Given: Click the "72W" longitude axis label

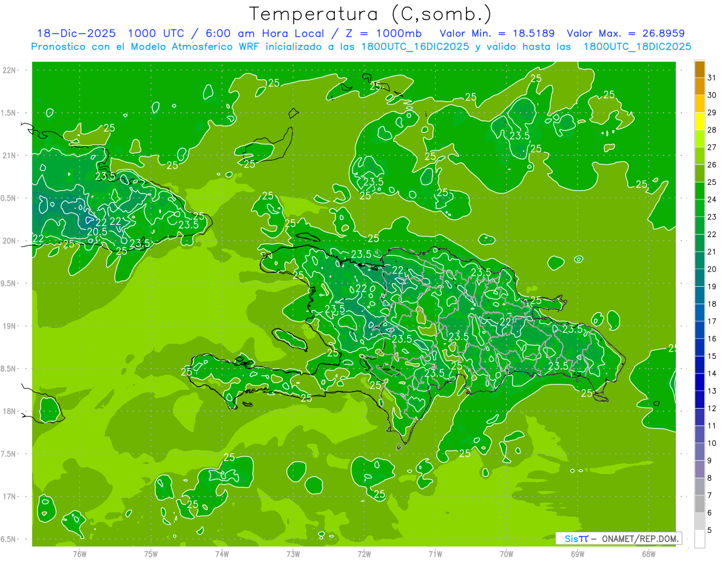Looking at the screenshot, I should [364, 554].
